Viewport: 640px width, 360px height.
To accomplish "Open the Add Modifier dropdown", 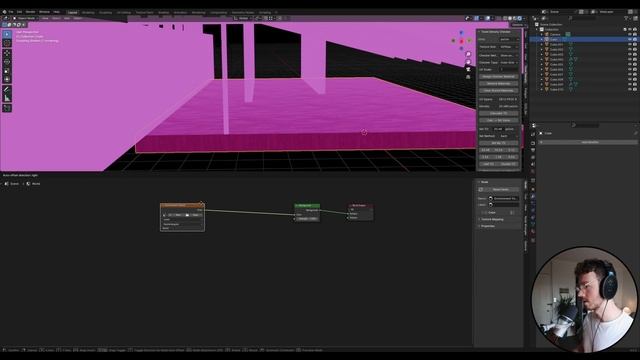I will [589, 142].
